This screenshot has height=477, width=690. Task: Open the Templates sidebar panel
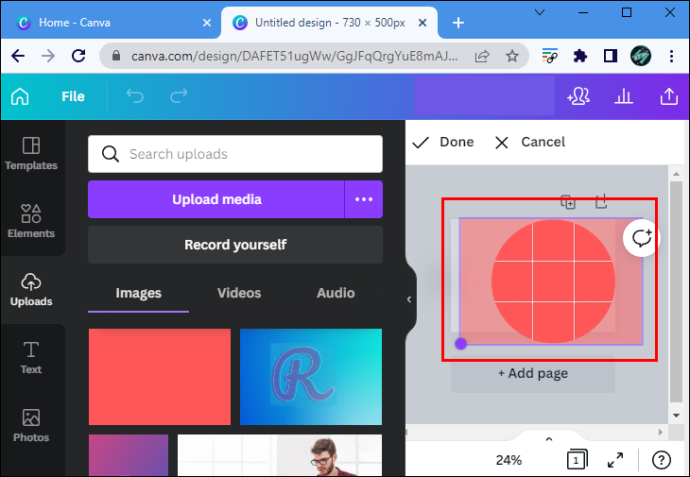[x=31, y=154]
